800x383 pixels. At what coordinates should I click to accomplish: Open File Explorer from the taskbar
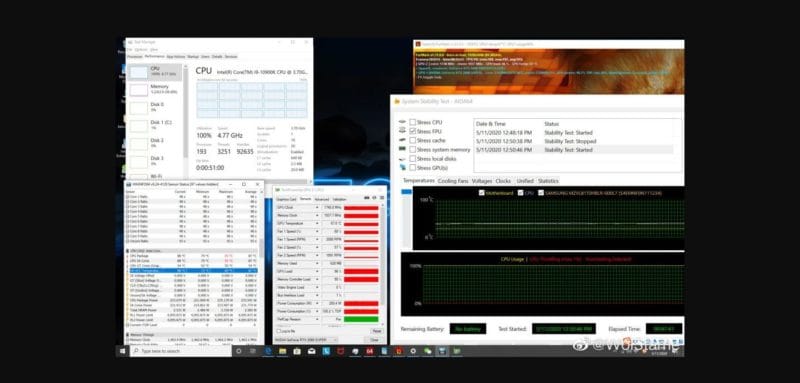click(x=282, y=351)
